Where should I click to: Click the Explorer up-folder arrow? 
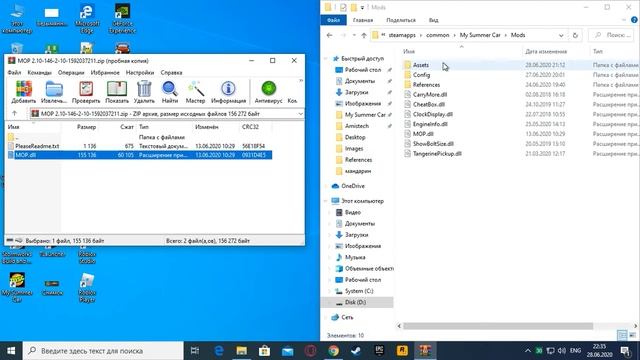pos(364,36)
